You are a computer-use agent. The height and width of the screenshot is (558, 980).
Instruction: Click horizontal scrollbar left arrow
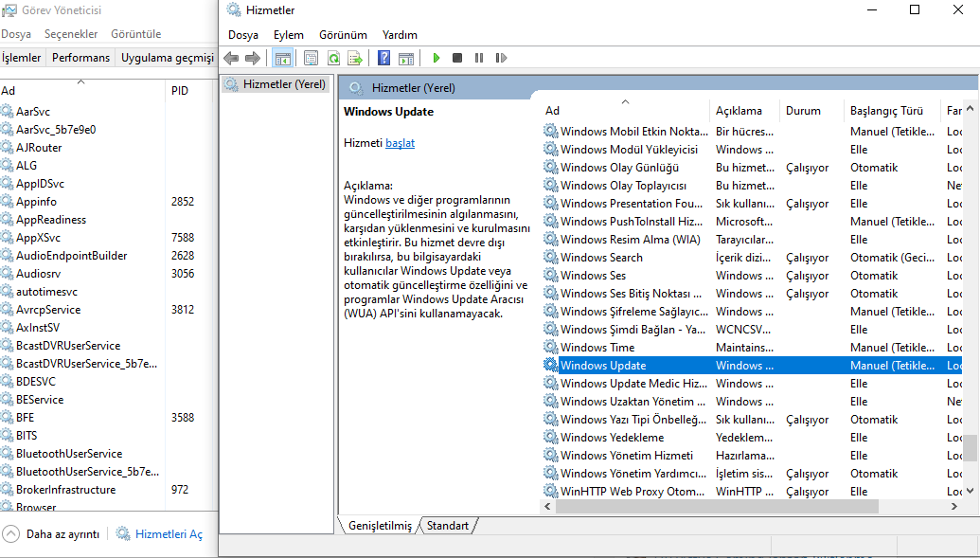tap(548, 506)
